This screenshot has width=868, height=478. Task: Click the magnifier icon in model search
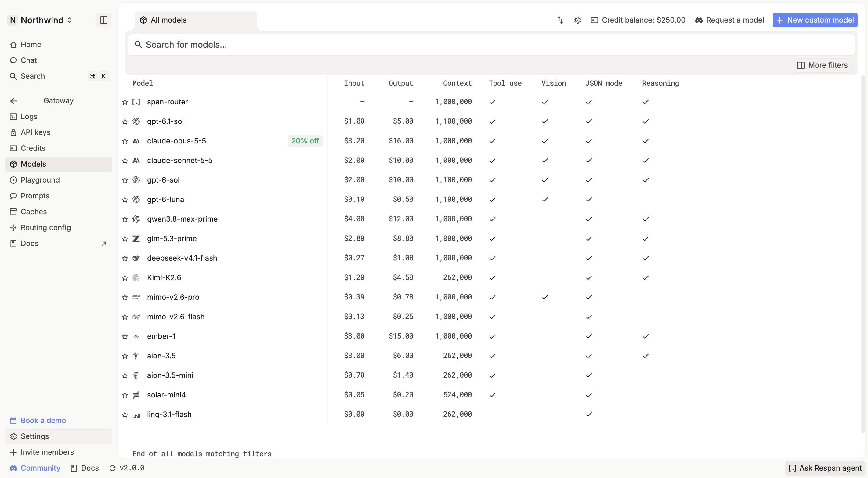pyautogui.click(x=138, y=45)
